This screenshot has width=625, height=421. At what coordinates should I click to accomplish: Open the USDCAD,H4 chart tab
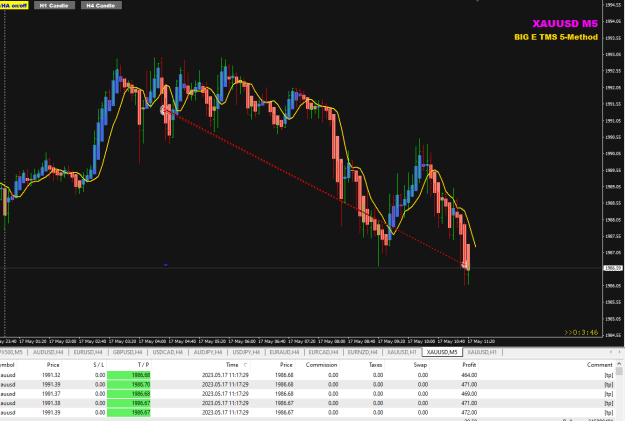coord(167,352)
